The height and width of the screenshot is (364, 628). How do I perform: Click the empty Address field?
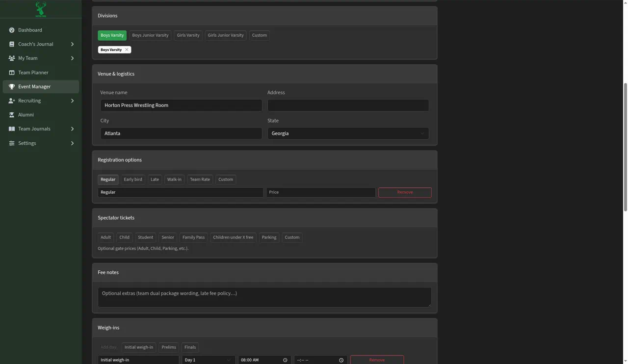(x=348, y=105)
